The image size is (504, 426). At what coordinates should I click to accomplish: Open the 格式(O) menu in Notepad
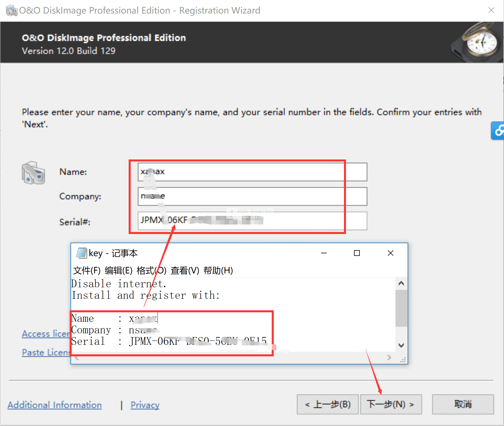[x=151, y=271]
